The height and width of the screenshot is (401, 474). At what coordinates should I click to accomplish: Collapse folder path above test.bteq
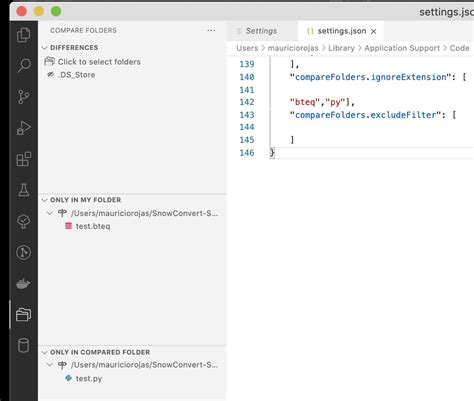coord(50,213)
